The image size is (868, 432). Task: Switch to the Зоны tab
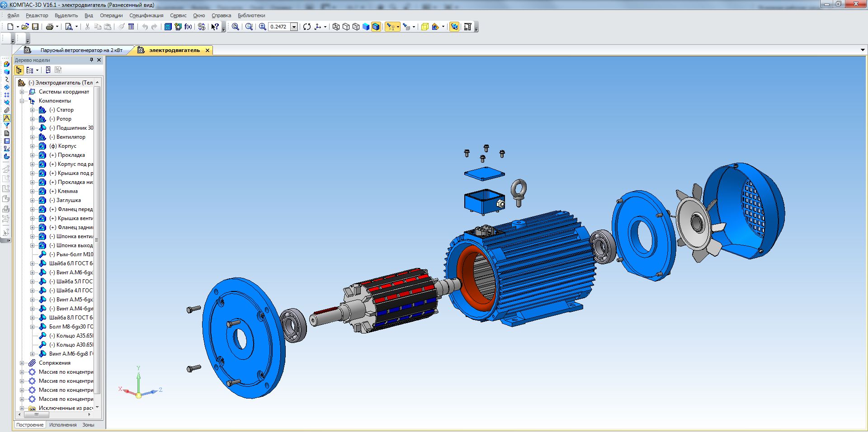click(88, 425)
